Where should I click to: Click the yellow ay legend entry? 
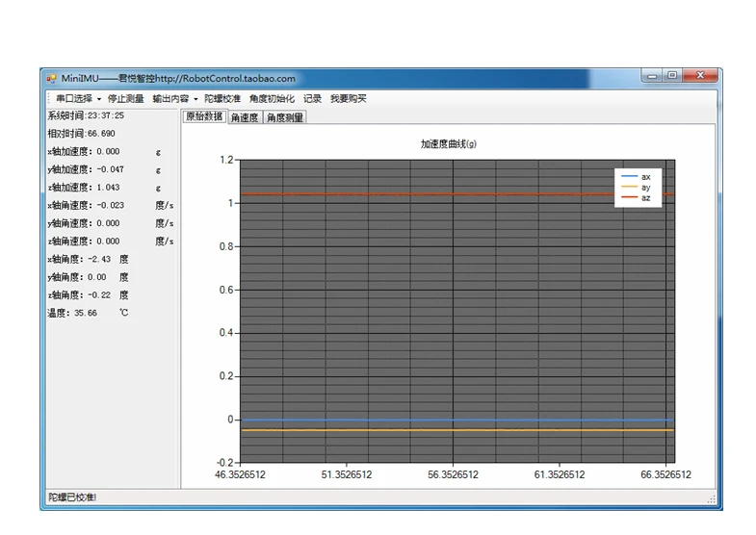638,188
